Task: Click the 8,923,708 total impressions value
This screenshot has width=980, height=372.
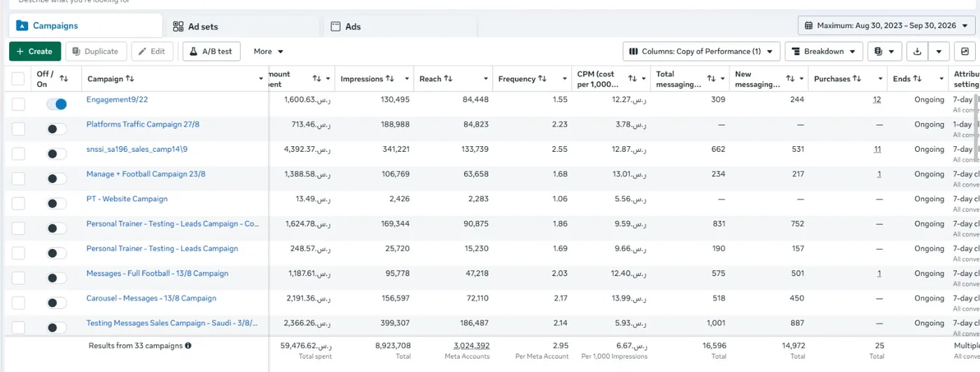Action: point(393,345)
